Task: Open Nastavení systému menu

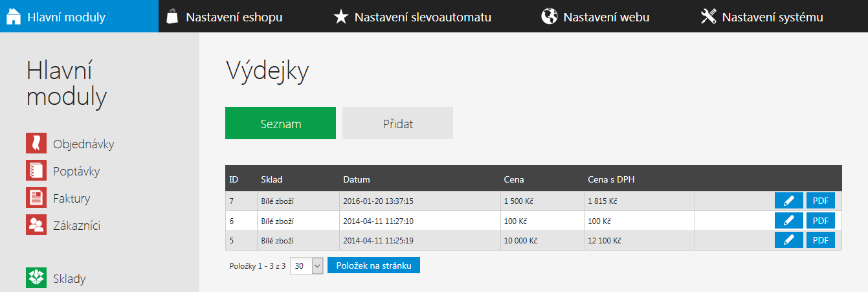Action: (x=762, y=16)
